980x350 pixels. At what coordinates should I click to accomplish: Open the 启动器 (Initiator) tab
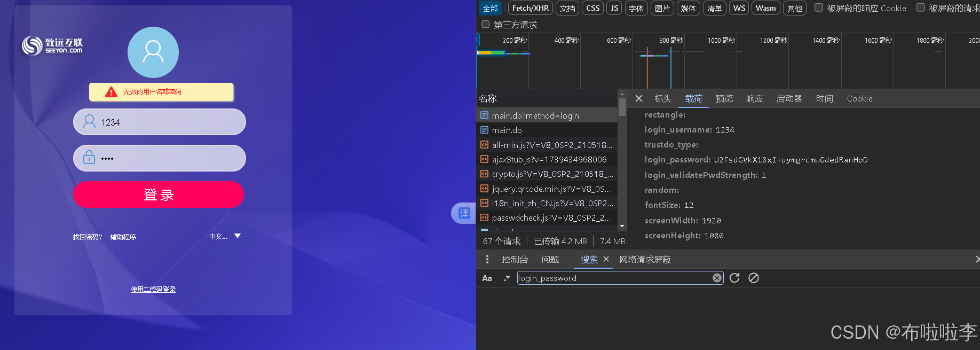(x=789, y=98)
